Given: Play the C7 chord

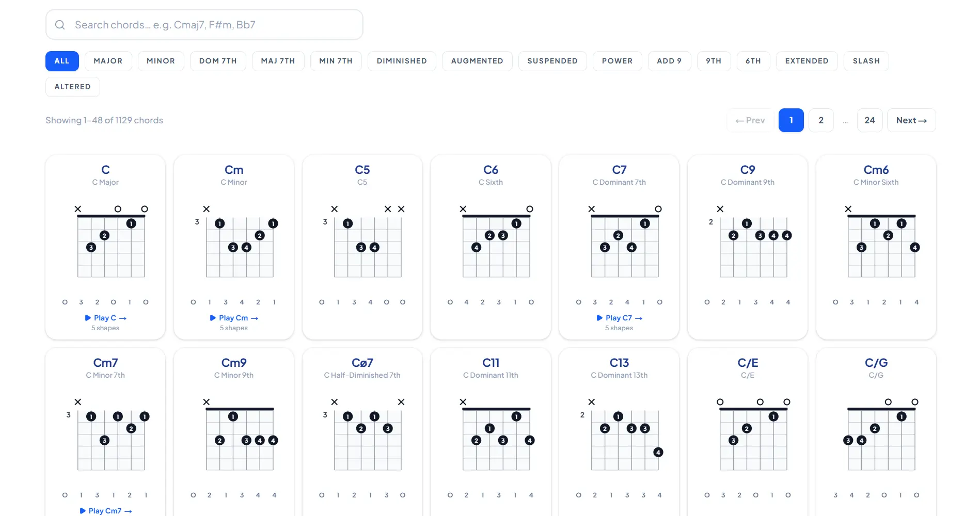Looking at the screenshot, I should coord(619,318).
